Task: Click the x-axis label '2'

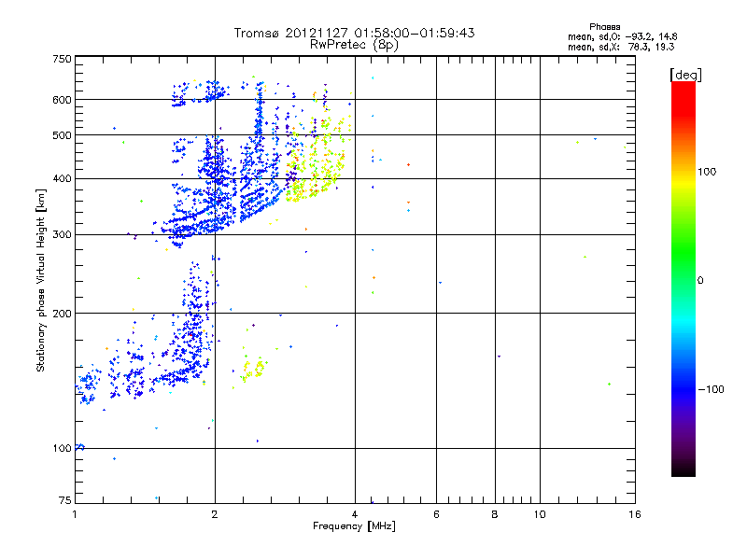Action: [x=215, y=514]
